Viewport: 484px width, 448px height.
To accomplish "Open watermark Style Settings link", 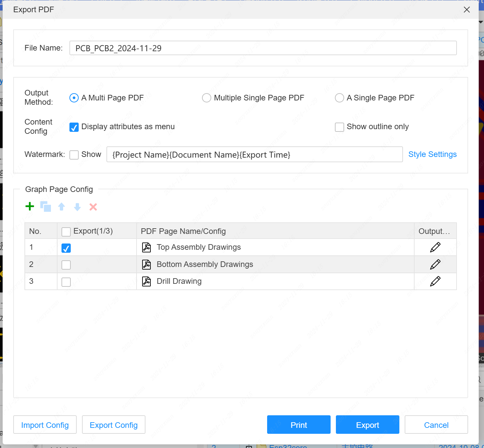I will (x=432, y=154).
